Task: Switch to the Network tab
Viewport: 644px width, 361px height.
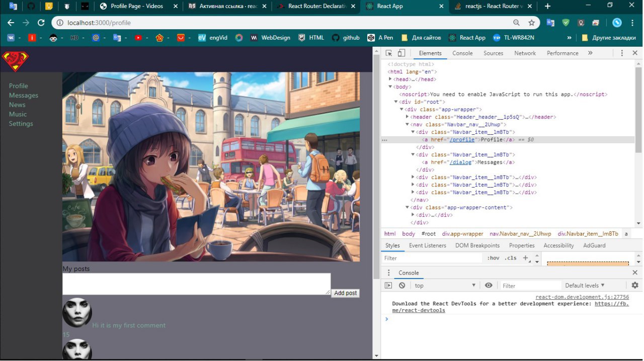Action: click(x=525, y=53)
